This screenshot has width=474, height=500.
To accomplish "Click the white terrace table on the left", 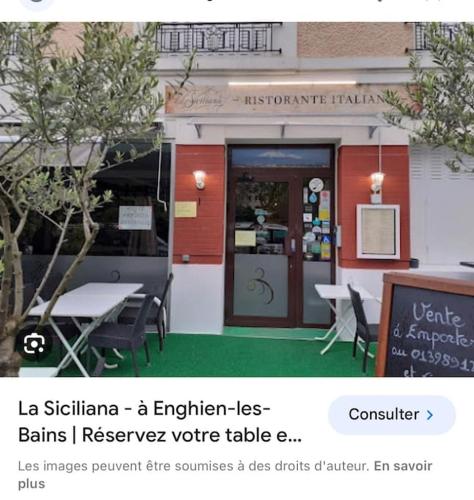I will point(87,298).
